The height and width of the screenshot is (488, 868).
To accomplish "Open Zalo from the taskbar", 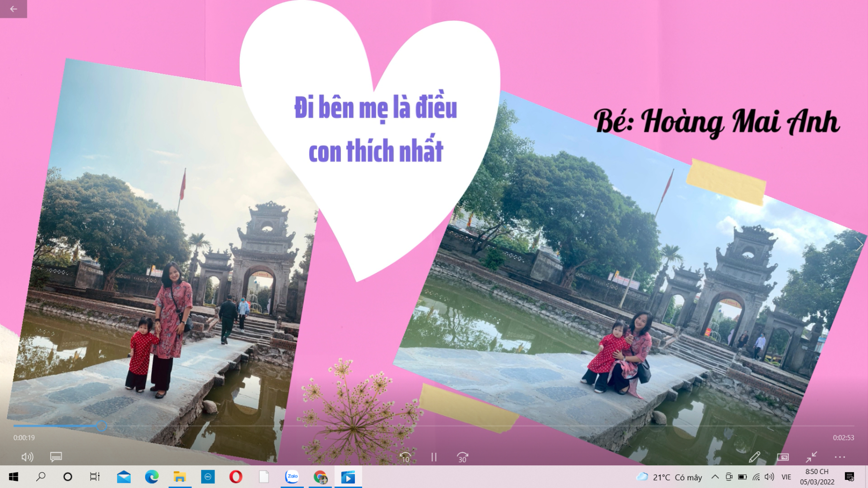I will point(292,477).
